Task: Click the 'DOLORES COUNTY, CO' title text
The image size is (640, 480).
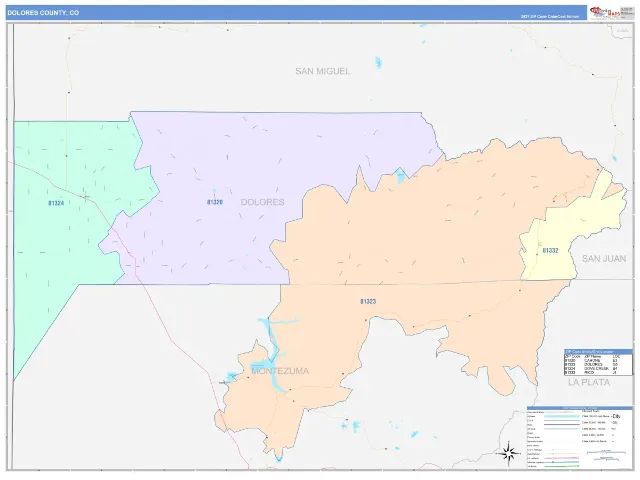Action: pos(43,13)
